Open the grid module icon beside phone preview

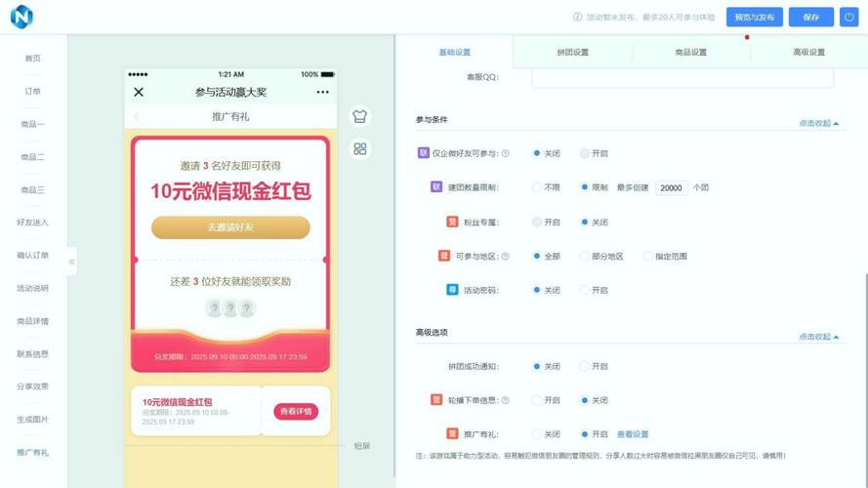(x=360, y=148)
